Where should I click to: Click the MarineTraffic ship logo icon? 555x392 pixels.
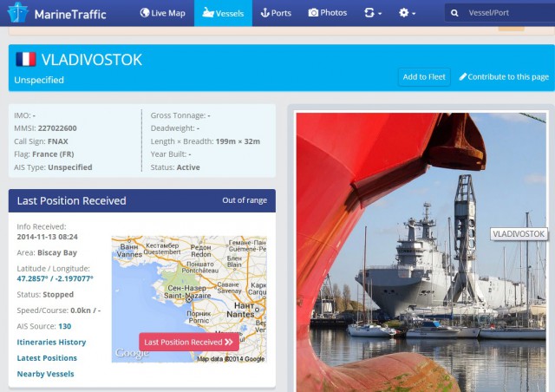18,12
